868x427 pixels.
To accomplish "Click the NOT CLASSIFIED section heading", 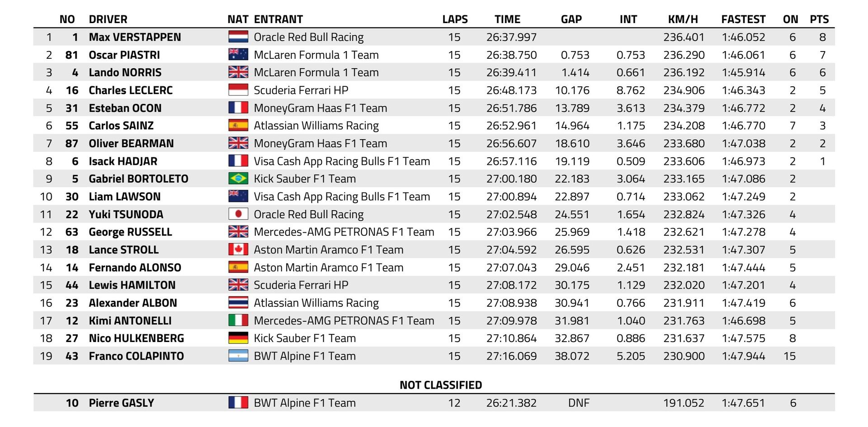I will point(441,385).
